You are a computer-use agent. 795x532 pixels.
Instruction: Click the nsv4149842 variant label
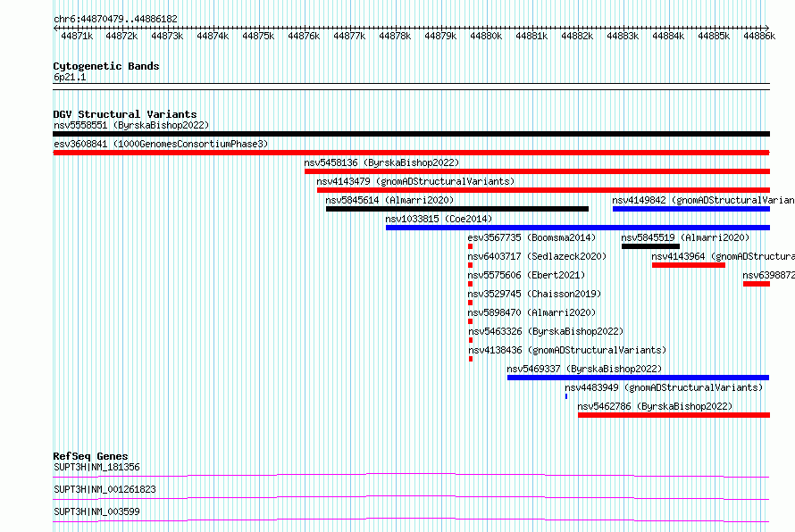[703, 200]
